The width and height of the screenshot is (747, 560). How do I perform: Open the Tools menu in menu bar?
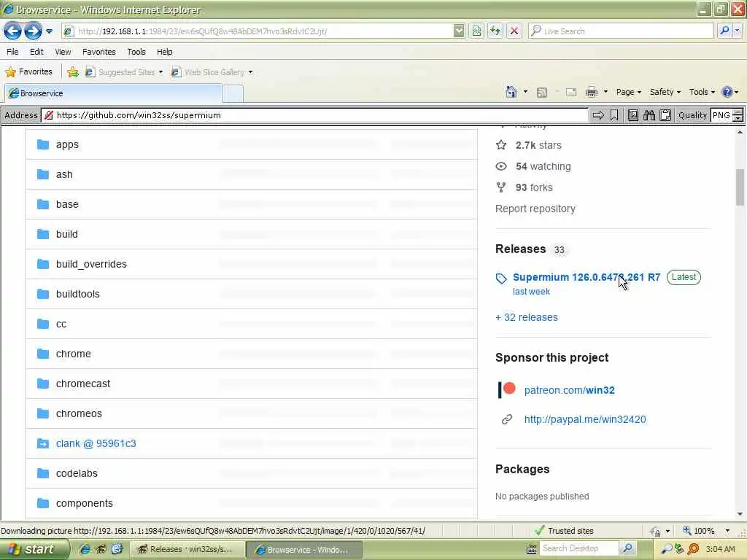coord(136,52)
